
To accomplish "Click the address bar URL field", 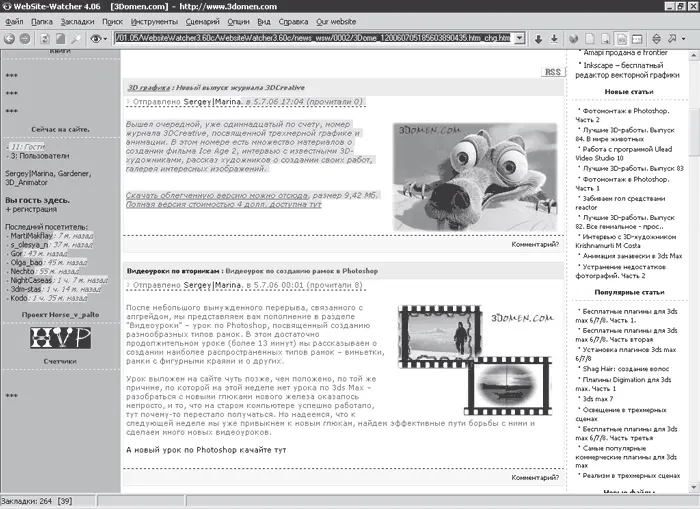I will 314,38.
